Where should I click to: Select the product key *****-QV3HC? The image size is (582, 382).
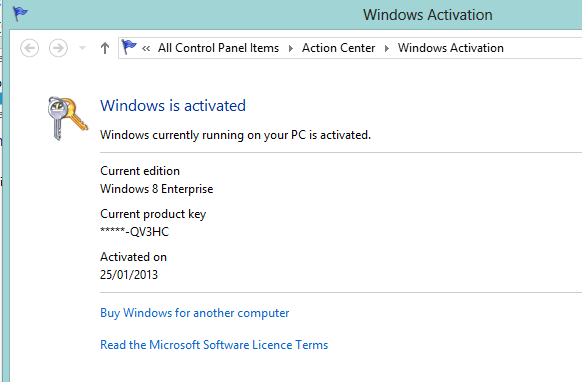(134, 232)
